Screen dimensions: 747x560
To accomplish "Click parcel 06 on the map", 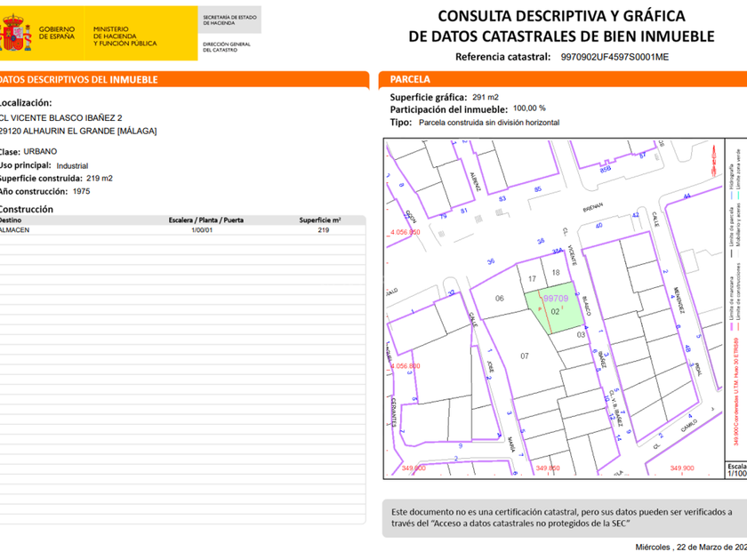I will [499, 299].
